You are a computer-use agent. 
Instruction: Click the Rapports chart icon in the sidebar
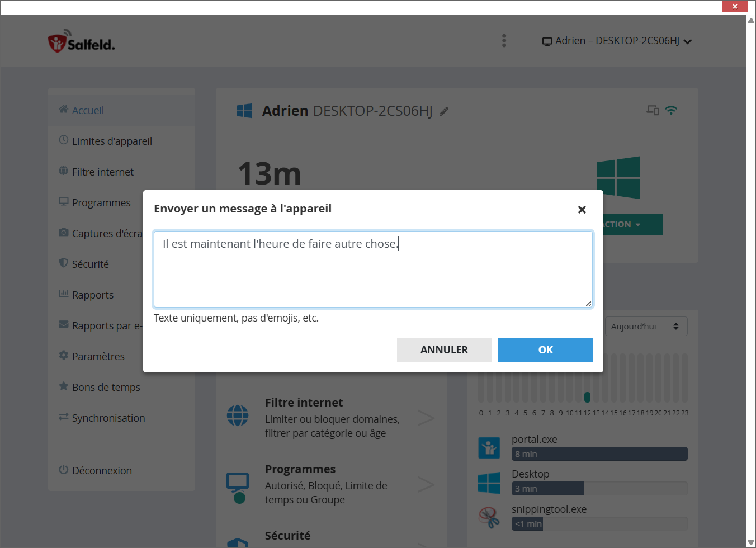pos(64,294)
